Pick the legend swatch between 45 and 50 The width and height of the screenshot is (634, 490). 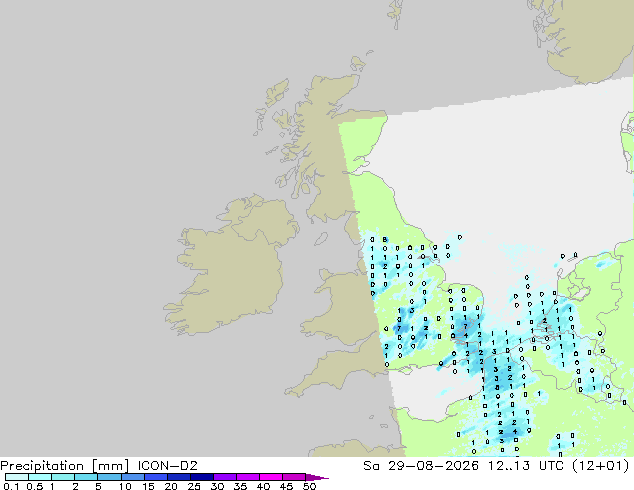(294, 477)
